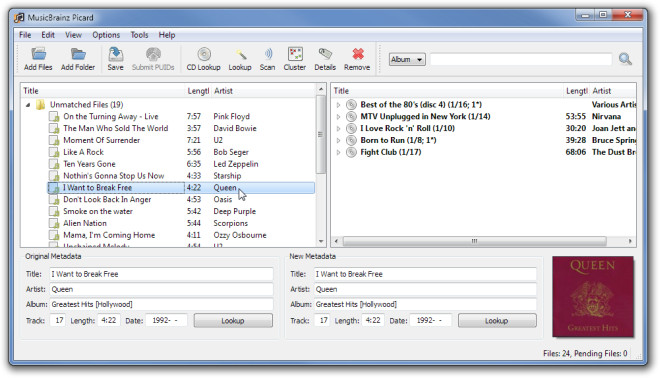The image size is (660, 378).
Task: Click disc icon of Best of the 80's
Action: click(x=351, y=104)
